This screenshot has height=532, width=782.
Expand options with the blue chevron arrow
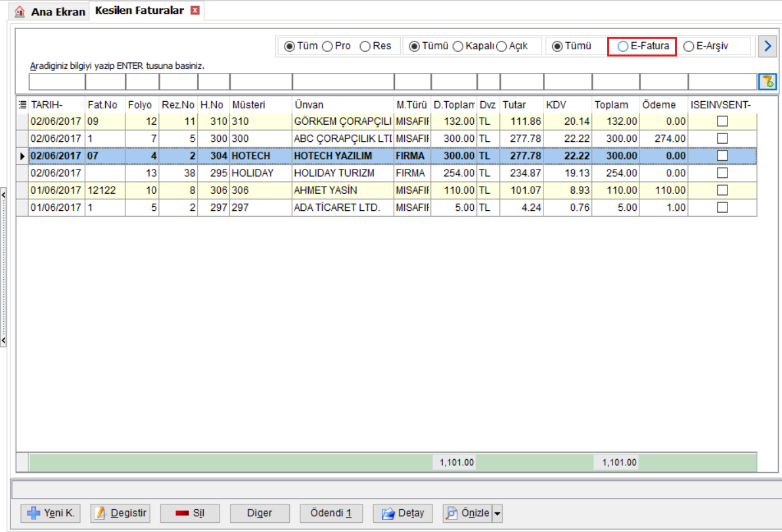[768, 47]
